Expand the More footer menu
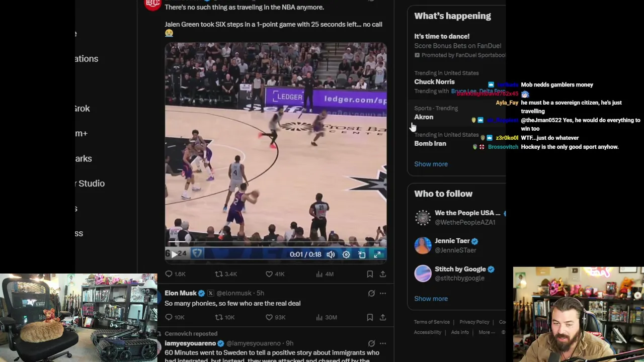644x362 pixels. click(x=487, y=332)
